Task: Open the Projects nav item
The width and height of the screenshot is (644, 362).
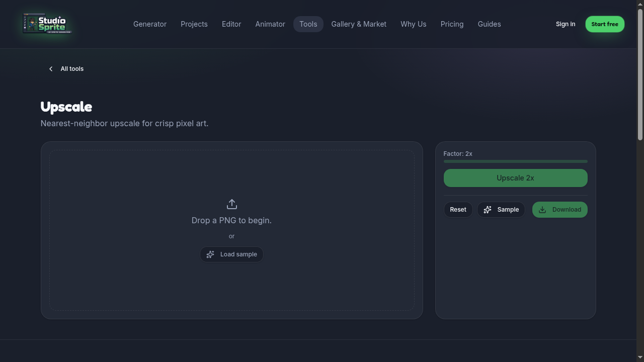Action: [x=194, y=24]
